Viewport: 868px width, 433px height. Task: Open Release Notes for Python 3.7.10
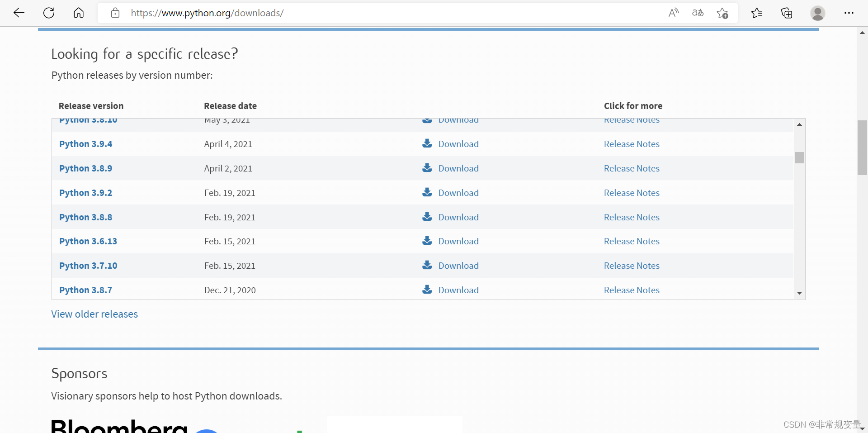pyautogui.click(x=632, y=266)
